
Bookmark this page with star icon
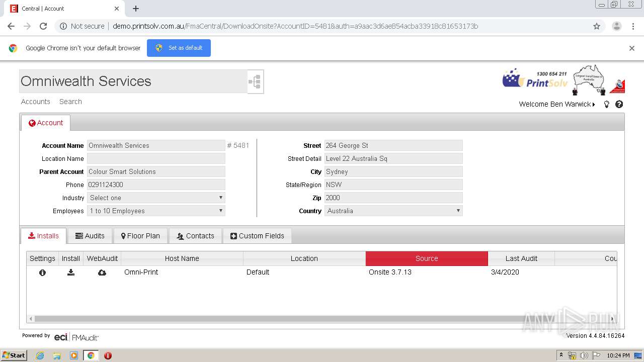597,26
